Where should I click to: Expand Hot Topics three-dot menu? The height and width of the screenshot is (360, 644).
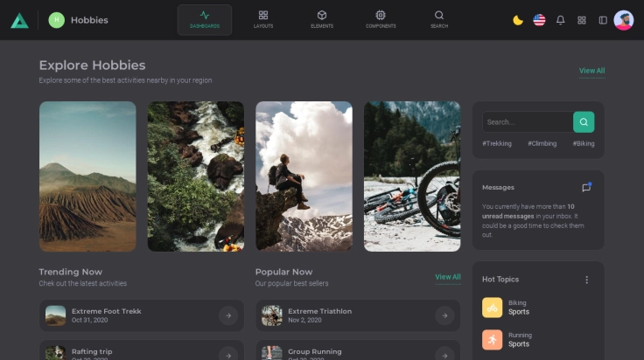586,280
